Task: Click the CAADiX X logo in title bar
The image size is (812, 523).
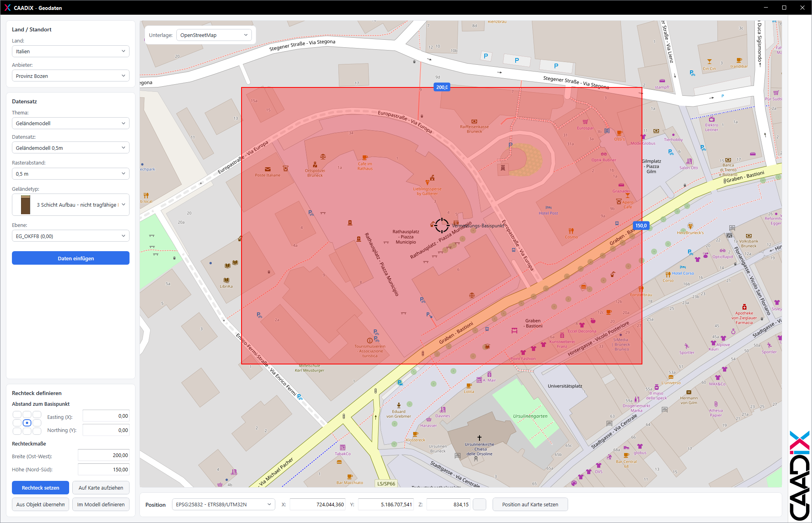Action: [7, 8]
